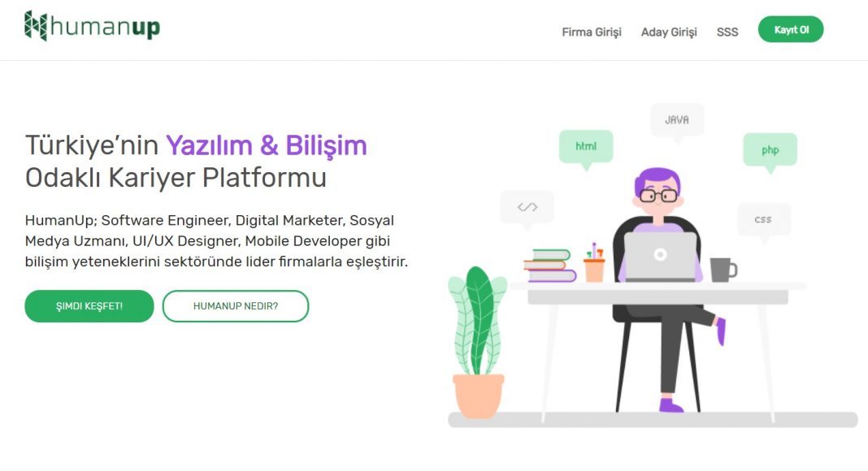Click the humanup wordmark text

click(105, 27)
